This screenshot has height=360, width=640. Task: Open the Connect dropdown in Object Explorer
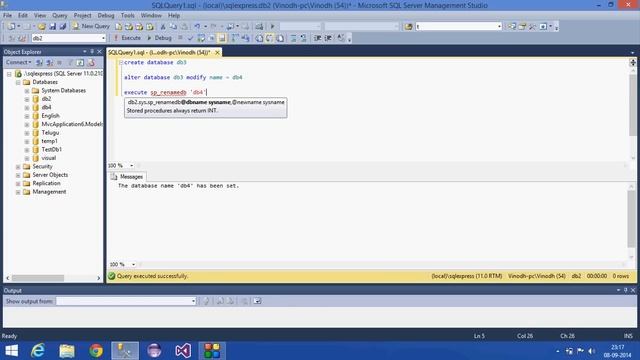click(x=18, y=62)
